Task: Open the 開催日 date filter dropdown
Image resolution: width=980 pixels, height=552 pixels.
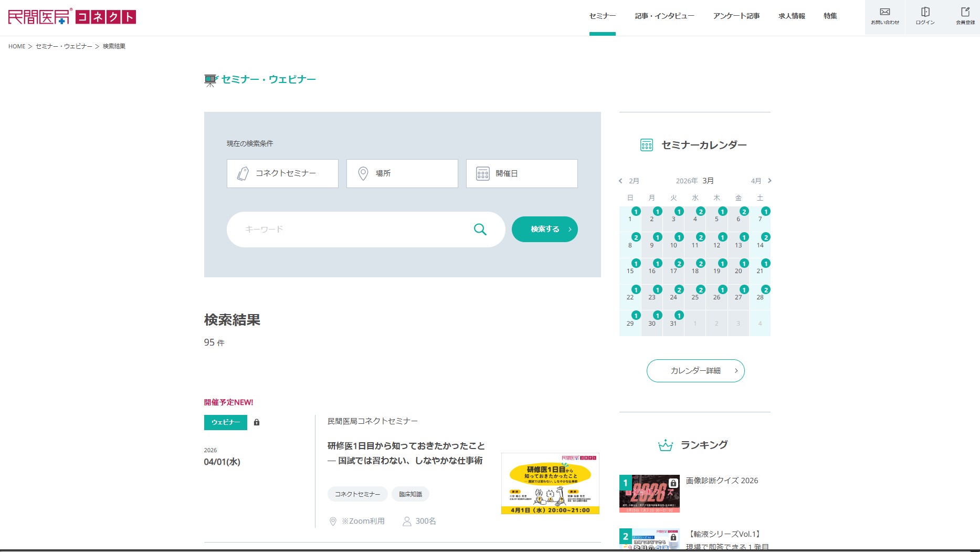Action: 522,173
